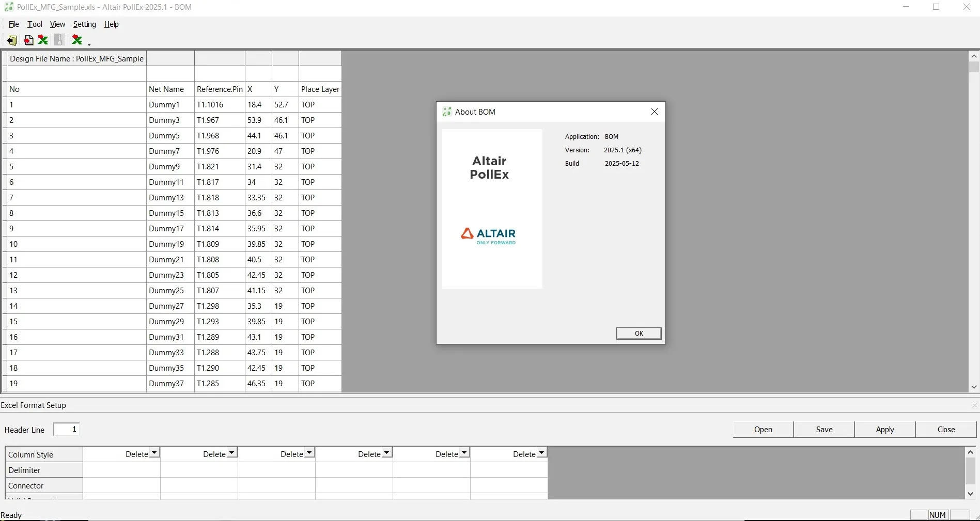Select the Dummy35 cell

tap(170, 368)
